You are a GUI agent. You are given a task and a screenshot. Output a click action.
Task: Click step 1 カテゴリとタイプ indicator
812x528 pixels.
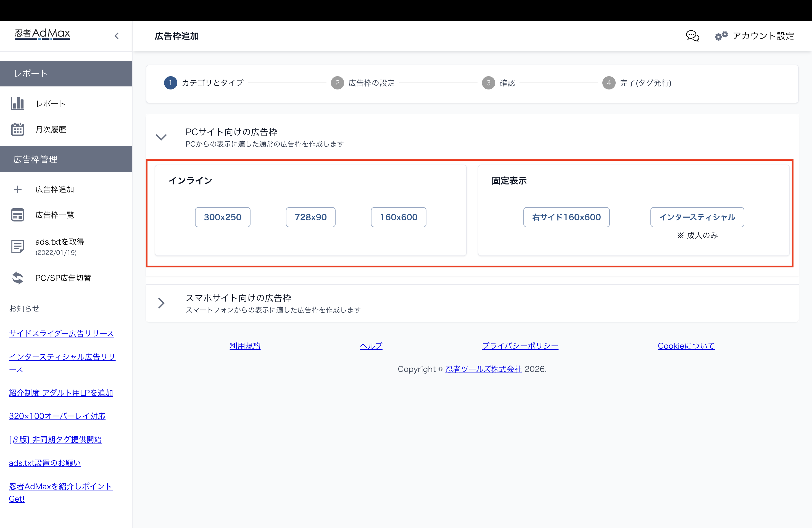click(x=171, y=83)
